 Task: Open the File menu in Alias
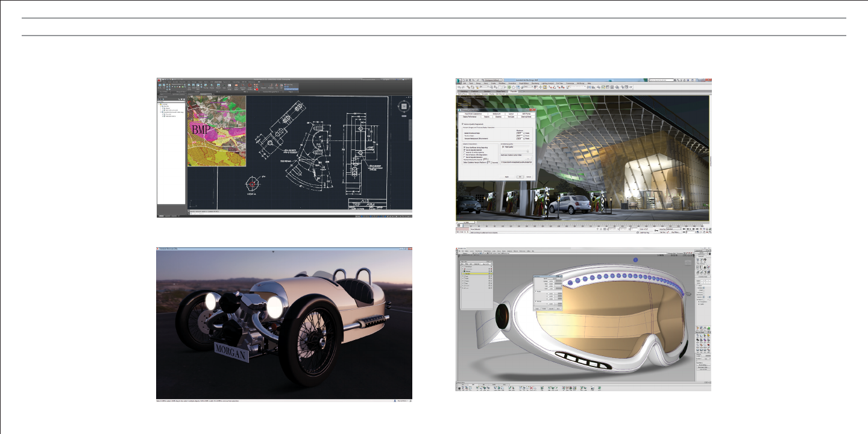coord(460,251)
